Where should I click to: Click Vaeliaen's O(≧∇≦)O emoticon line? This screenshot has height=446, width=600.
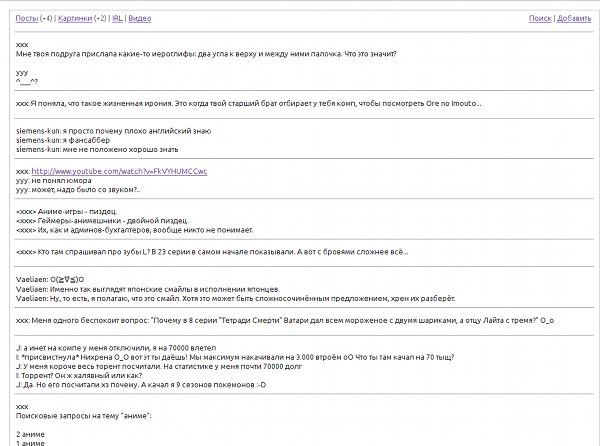tap(50, 280)
